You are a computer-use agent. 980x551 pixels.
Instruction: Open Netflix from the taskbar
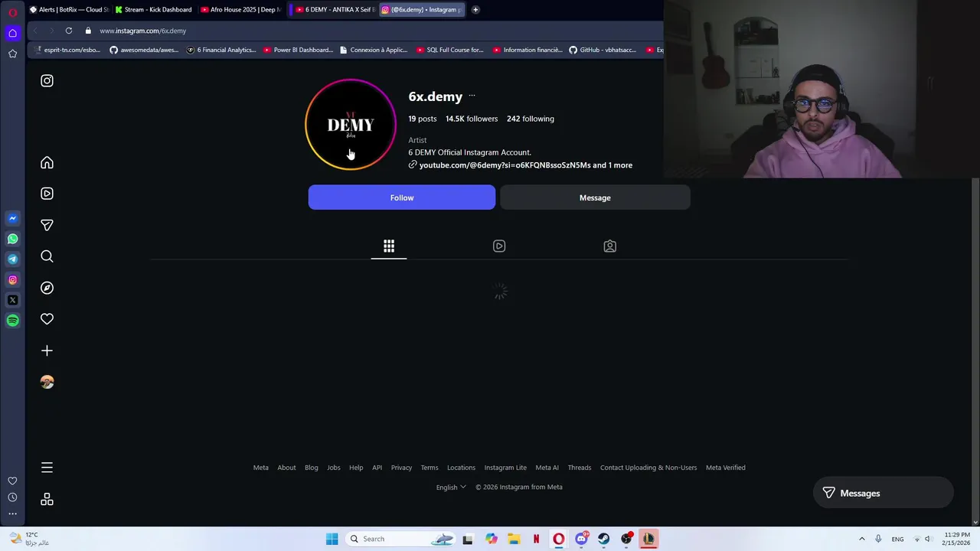[536, 539]
